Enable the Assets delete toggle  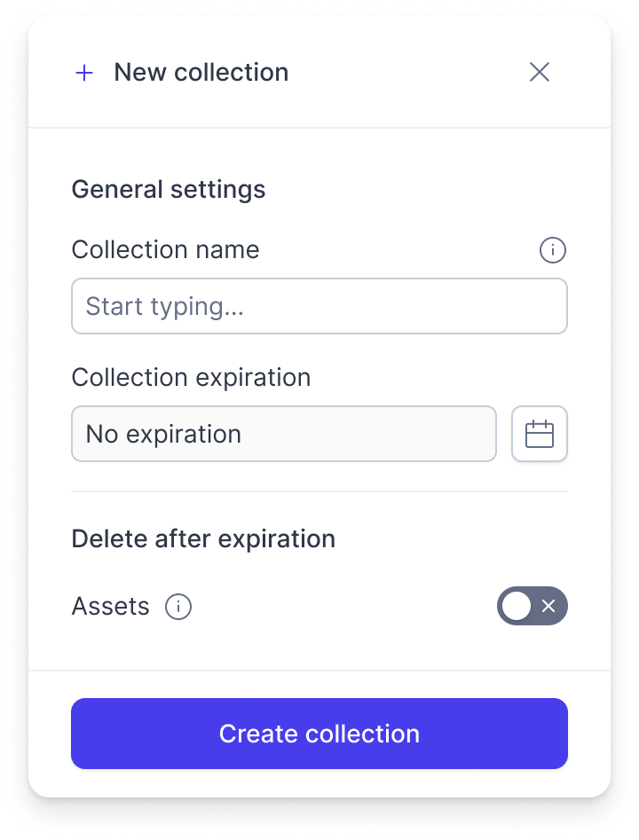(532, 606)
